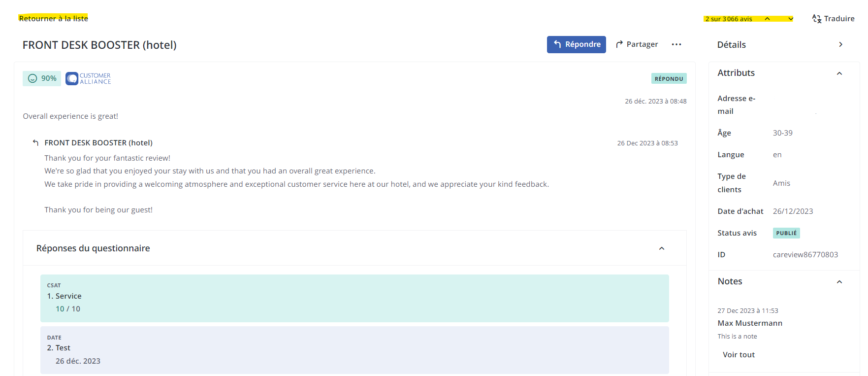This screenshot has height=376, width=868.
Task: Click the RÉPONDU status badge
Action: pos(669,78)
